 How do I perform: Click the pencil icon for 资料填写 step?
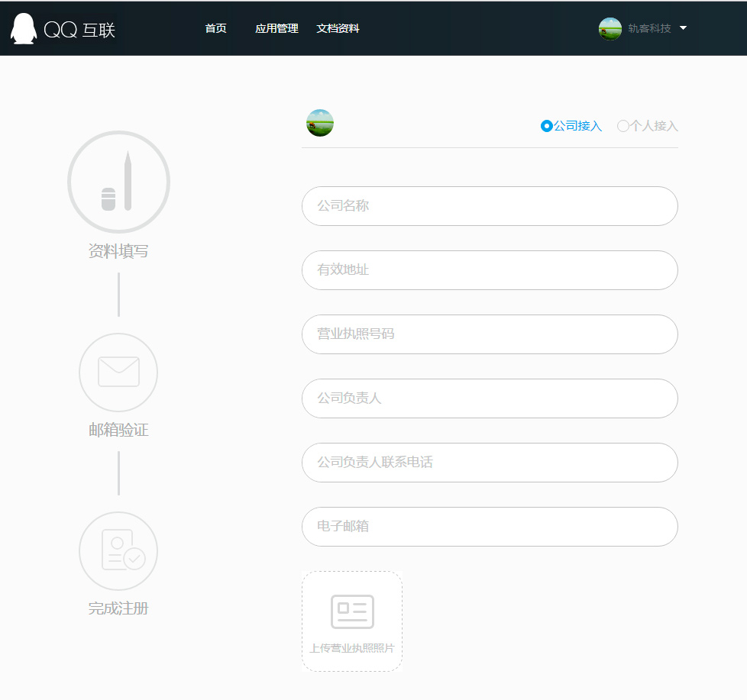click(118, 182)
